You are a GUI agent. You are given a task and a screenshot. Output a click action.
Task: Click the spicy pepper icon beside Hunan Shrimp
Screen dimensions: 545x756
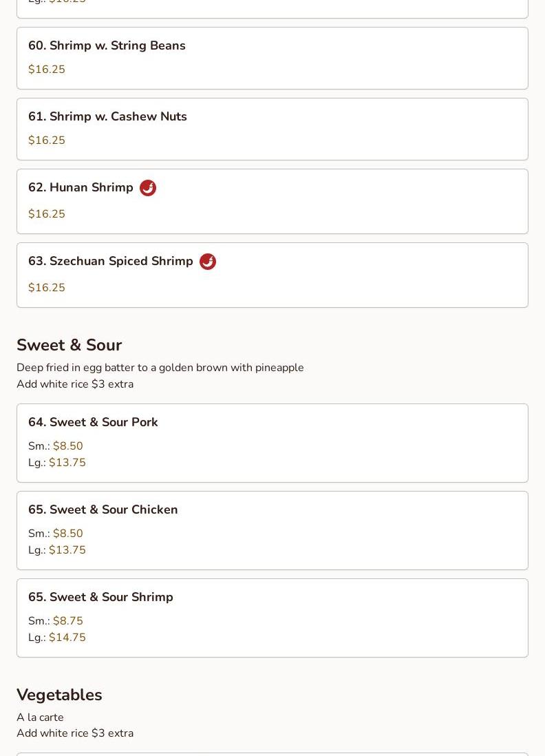click(x=148, y=188)
